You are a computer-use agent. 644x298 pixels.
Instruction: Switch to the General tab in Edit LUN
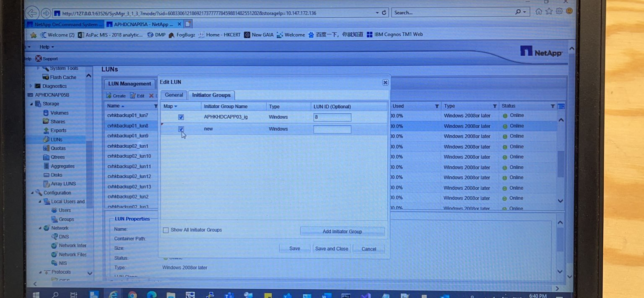click(x=174, y=95)
